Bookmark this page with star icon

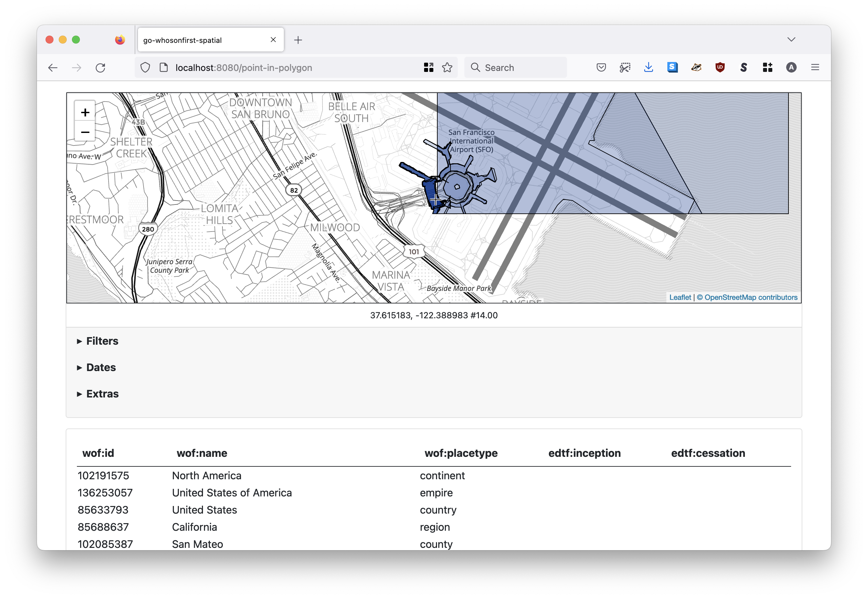(447, 68)
